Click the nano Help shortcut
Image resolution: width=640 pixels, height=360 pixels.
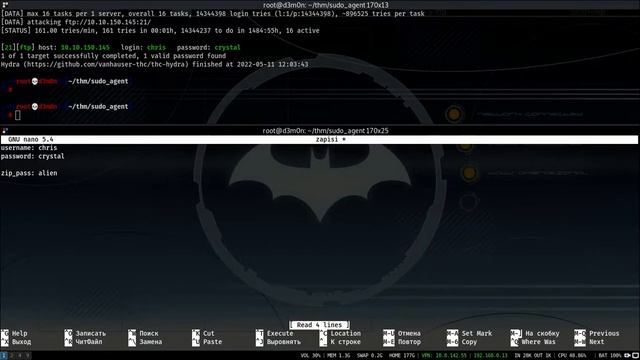coord(14,333)
